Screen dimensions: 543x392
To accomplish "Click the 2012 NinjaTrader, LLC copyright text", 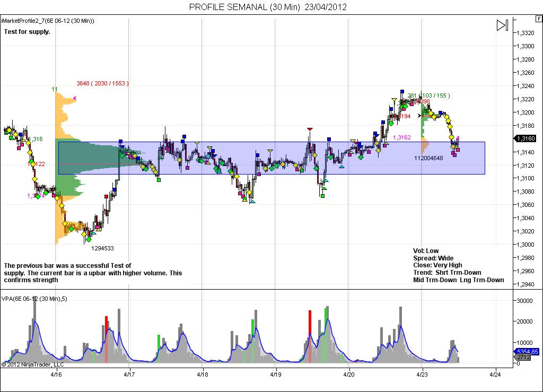I will pos(33,364).
